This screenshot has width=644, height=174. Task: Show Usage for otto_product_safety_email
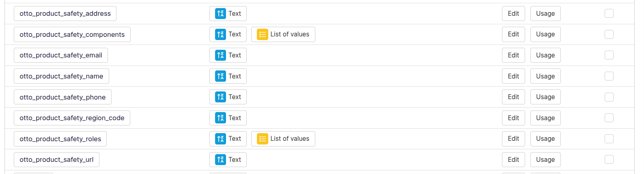tap(545, 55)
